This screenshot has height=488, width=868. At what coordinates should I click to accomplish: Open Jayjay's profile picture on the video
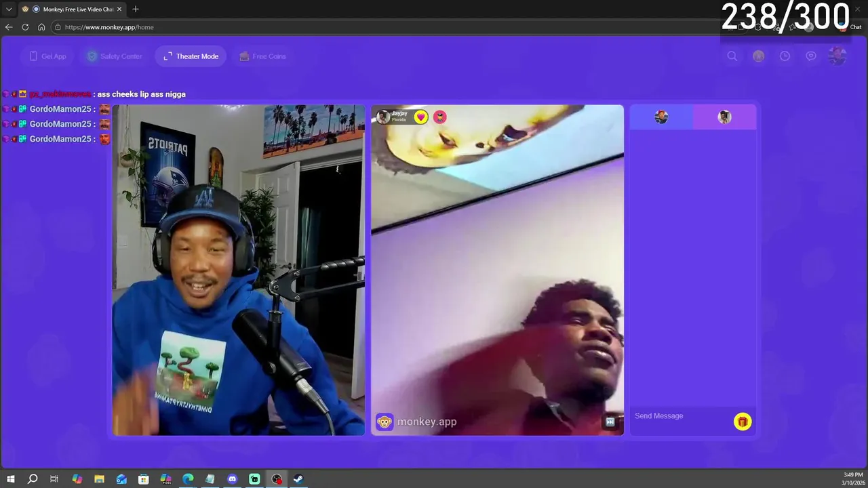pos(383,117)
